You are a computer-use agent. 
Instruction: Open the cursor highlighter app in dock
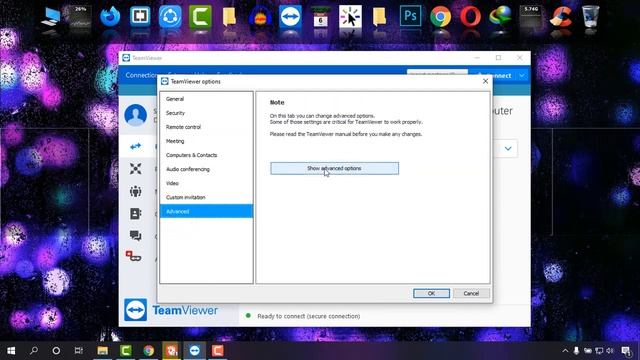click(350, 16)
